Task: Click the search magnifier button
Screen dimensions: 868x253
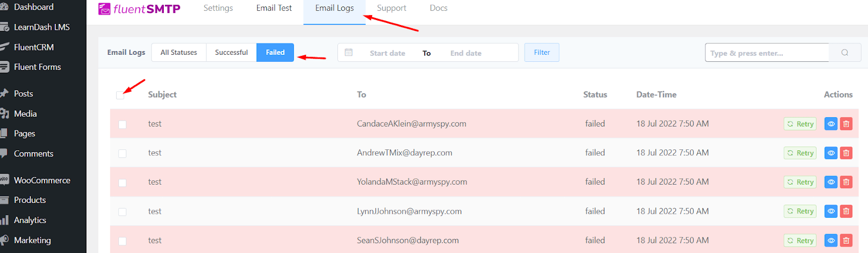Action: point(845,53)
